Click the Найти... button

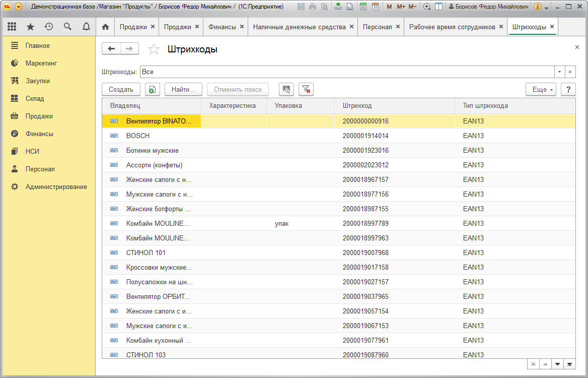click(183, 89)
